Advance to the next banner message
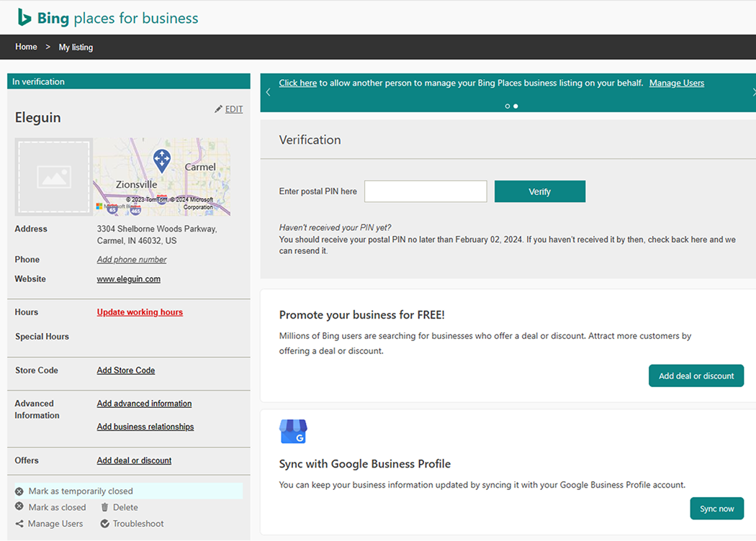Viewport: 756px width, 541px height. 753,92
